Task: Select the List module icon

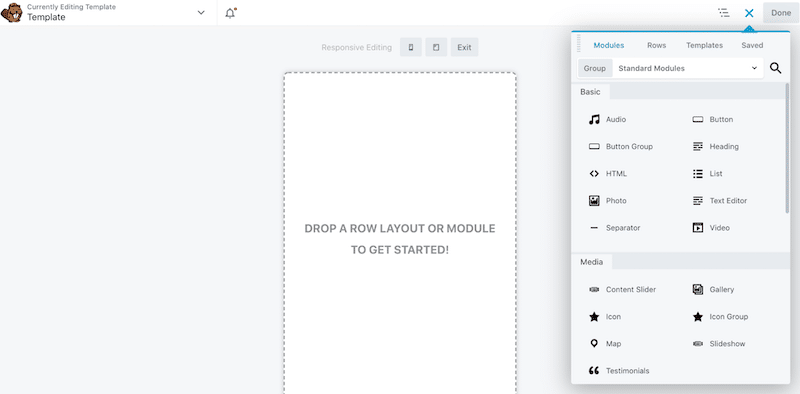Action: tap(698, 174)
